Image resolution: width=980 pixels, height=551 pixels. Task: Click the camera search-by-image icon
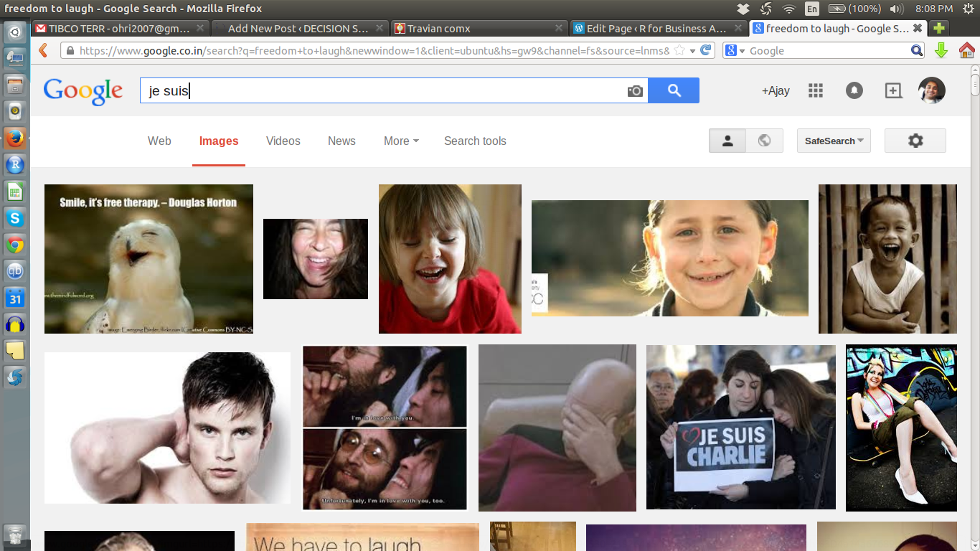635,91
